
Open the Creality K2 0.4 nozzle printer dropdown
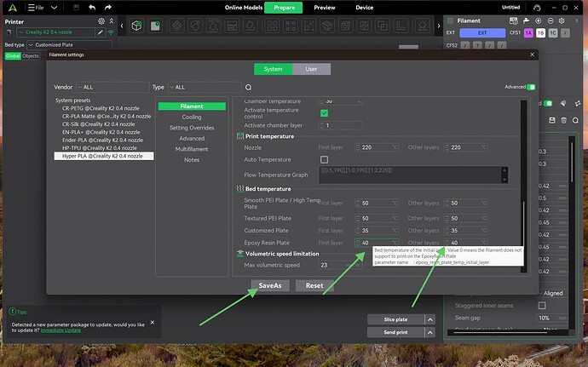pyautogui.click(x=55, y=32)
